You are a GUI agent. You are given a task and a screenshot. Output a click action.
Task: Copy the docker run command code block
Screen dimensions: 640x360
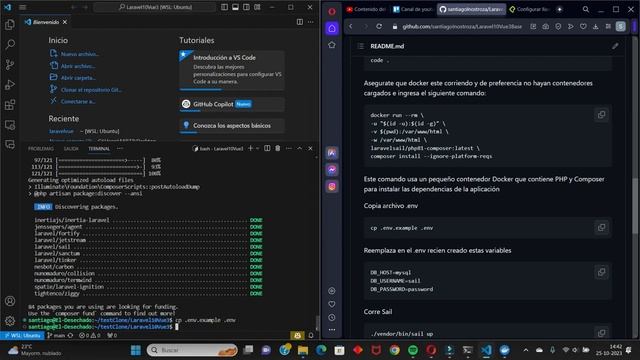[601, 115]
